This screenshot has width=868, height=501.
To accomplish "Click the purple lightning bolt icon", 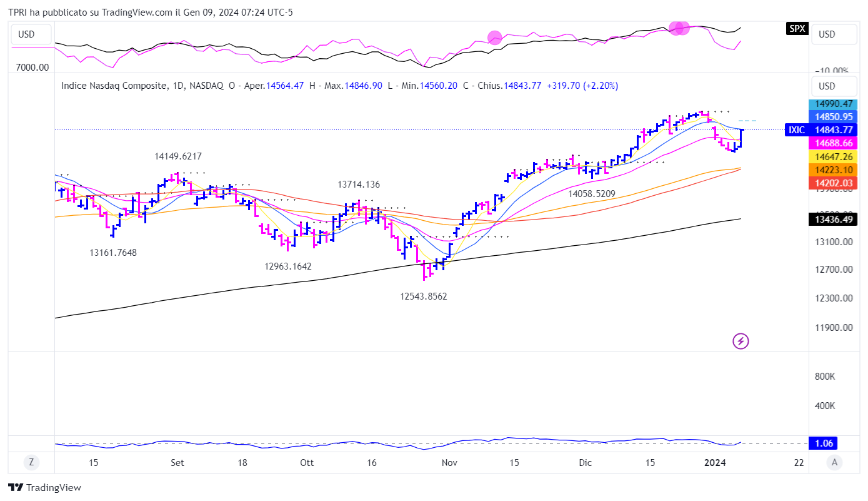I will 741,341.
